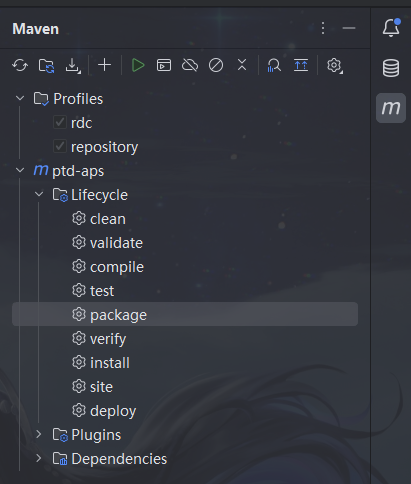Collapse the Lifecycle node
Viewport: 411px width, 484px height.
click(39, 194)
